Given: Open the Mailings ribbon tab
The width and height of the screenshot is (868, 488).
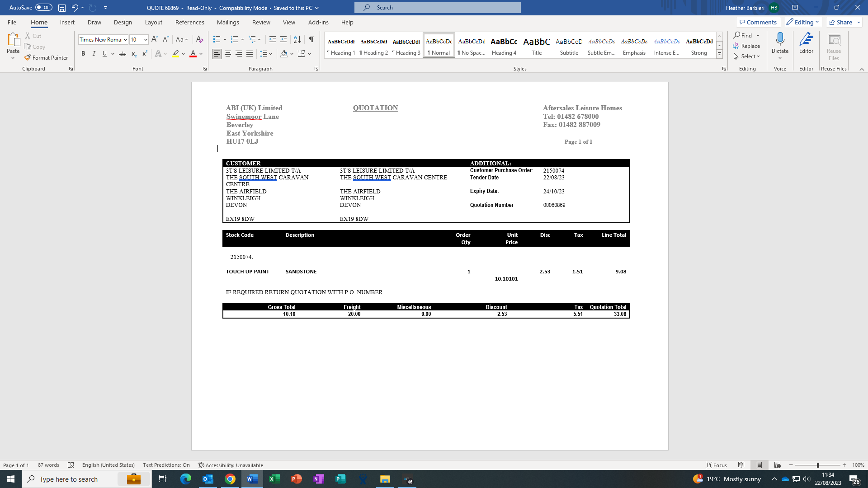Looking at the screenshot, I should click(228, 22).
